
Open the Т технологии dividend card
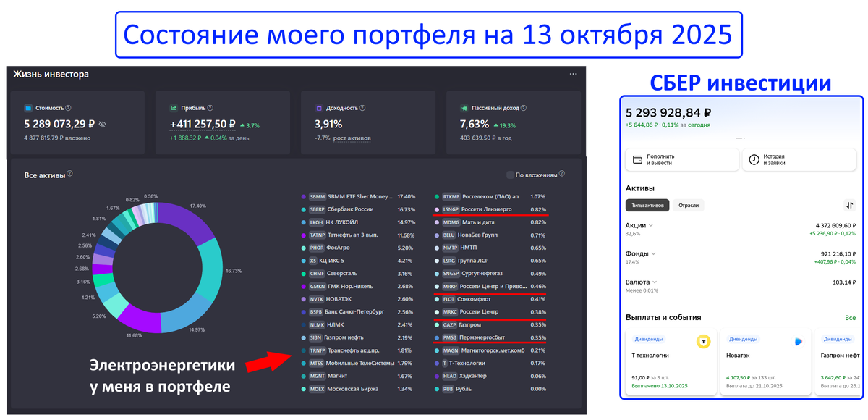(x=671, y=362)
